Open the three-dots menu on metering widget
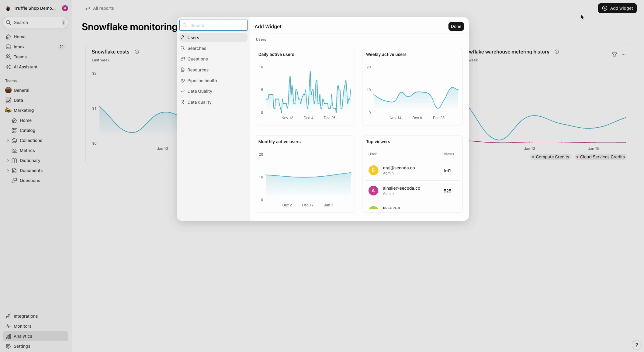Viewport: 644px width, 352px height. click(x=624, y=55)
